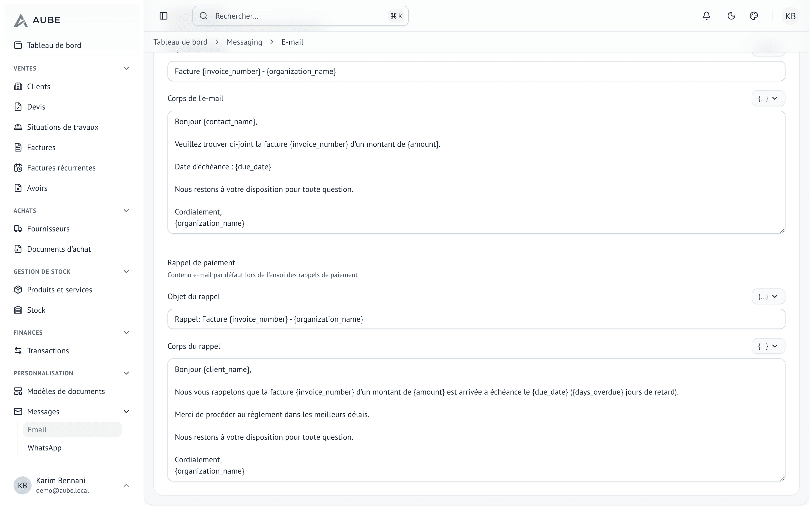Click the Rappel de paiement heading
The height and width of the screenshot is (508, 812).
[201, 263]
